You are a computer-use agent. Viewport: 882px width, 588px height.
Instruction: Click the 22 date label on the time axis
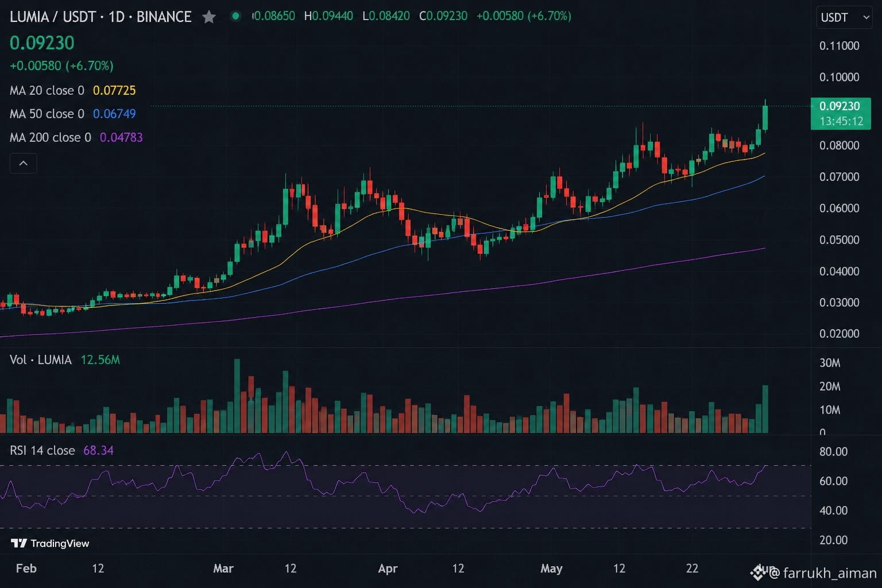click(693, 568)
